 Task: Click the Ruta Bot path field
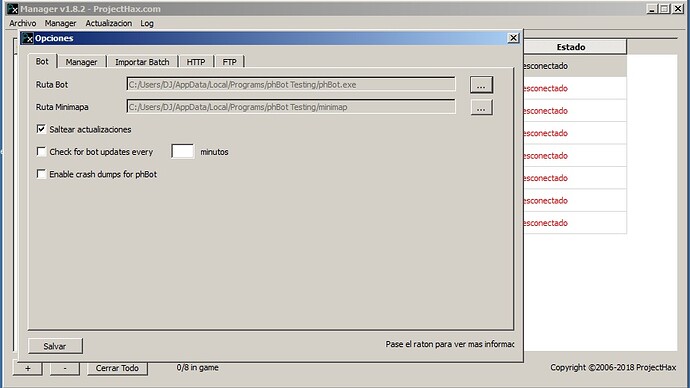tap(291, 84)
